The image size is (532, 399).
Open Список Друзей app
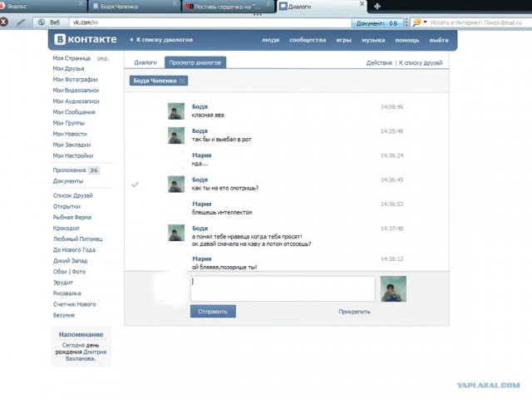(x=72, y=195)
